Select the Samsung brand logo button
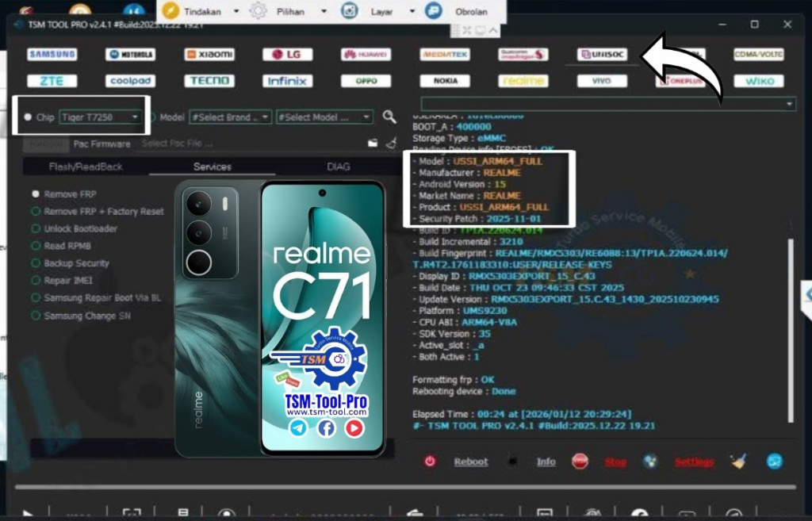 coord(52,55)
